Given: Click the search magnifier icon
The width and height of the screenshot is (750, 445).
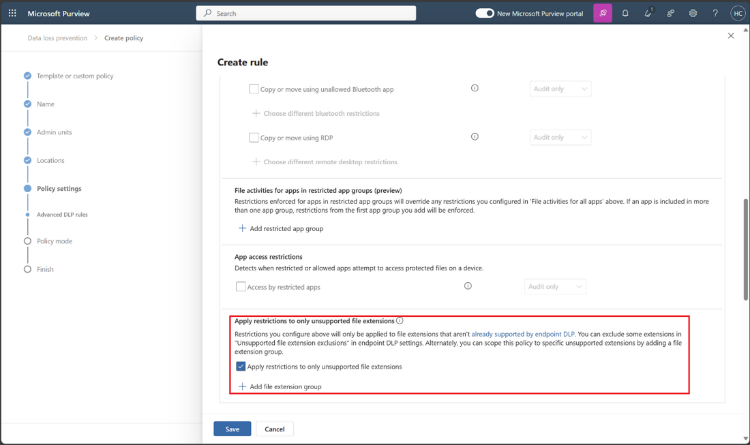Looking at the screenshot, I should (x=208, y=13).
